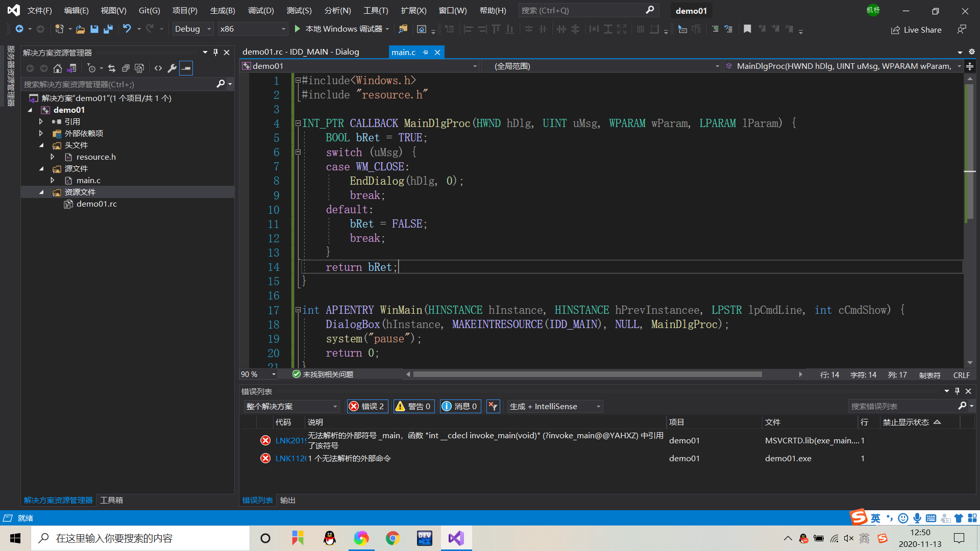Open the LNK2019 error code link
980x551 pixels.
tap(290, 440)
